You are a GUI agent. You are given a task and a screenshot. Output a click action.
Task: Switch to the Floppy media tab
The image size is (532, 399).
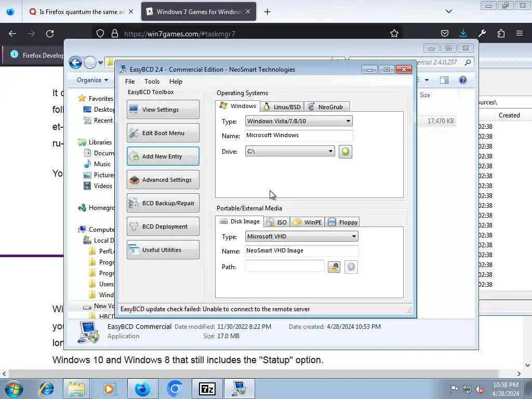pyautogui.click(x=342, y=222)
